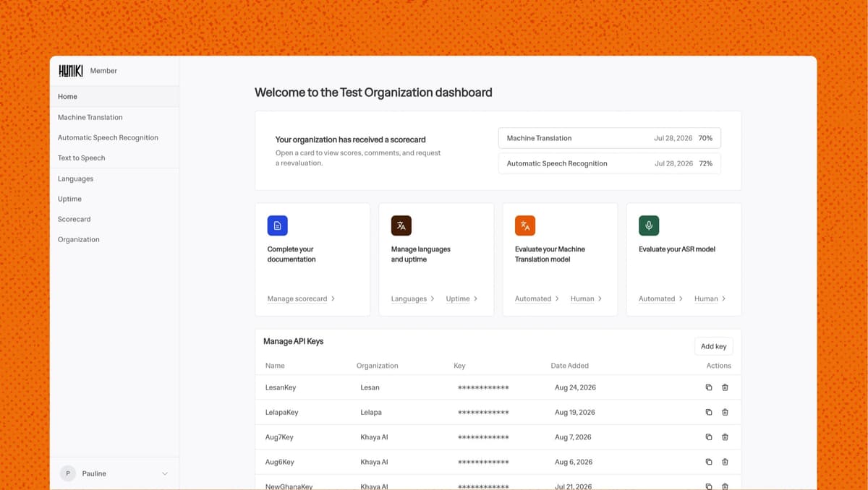Click the Aug 24, 2026 date cell
Viewport: 868px width, 490px height.
pyautogui.click(x=575, y=387)
